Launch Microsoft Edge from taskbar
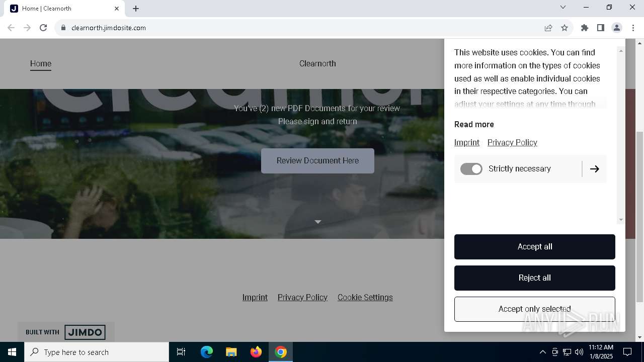This screenshot has height=362, width=644. coord(207,352)
